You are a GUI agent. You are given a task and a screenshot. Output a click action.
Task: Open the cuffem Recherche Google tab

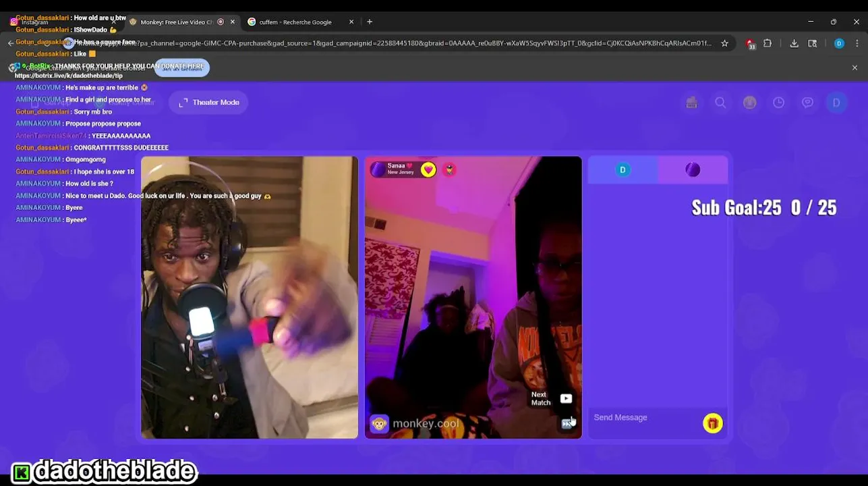pyautogui.click(x=295, y=22)
